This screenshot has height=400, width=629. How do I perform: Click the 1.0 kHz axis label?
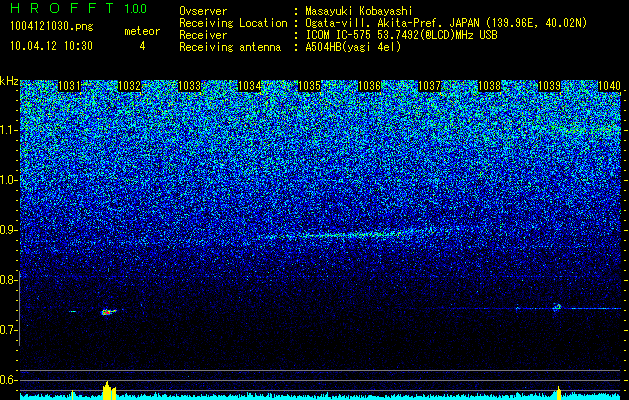coord(8,181)
